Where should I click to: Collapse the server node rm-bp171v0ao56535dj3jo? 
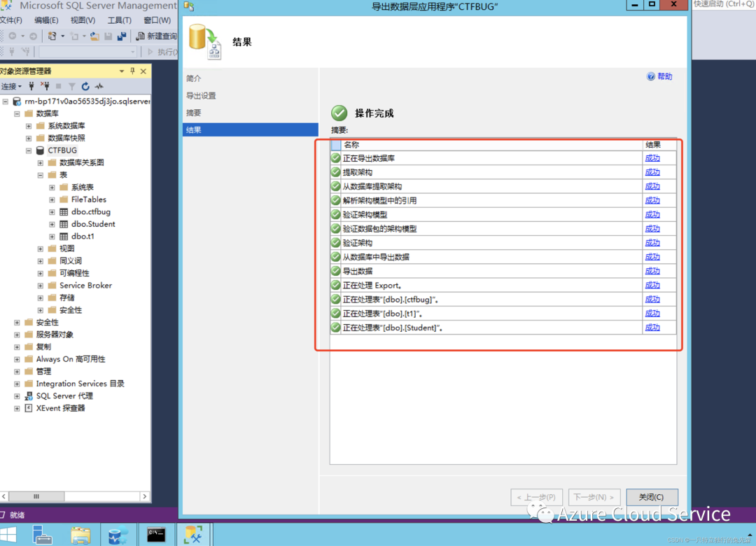[x=6, y=101]
